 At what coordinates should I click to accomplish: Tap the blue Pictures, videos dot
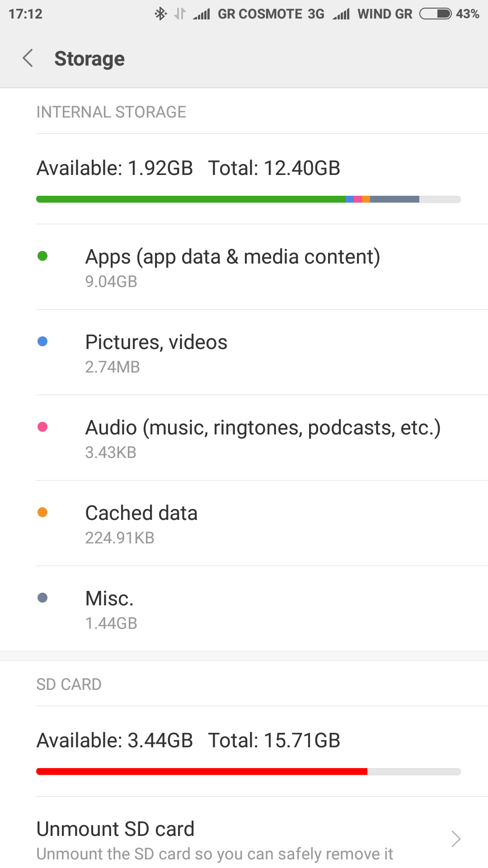pos(42,342)
